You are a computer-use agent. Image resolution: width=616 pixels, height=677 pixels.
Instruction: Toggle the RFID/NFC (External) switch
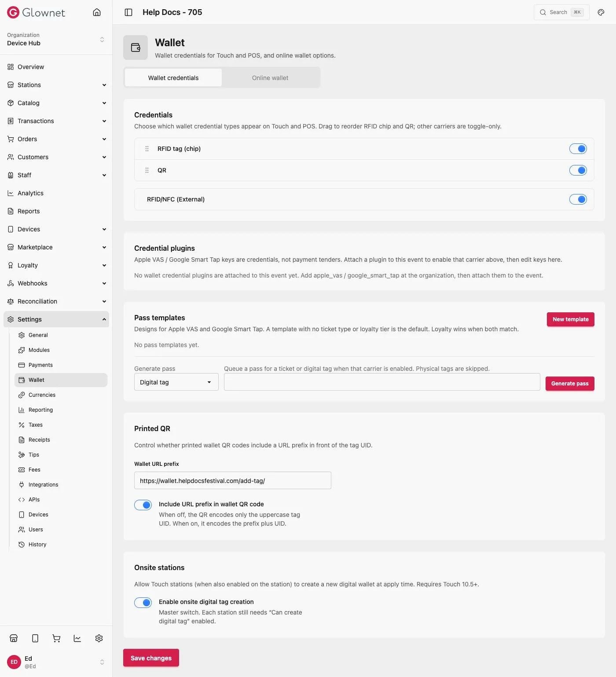point(578,199)
